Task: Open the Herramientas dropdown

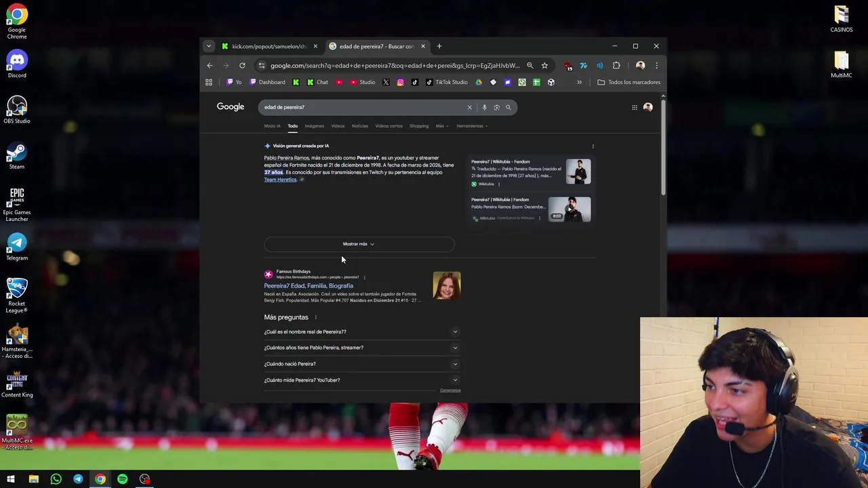Action: [x=471, y=126]
